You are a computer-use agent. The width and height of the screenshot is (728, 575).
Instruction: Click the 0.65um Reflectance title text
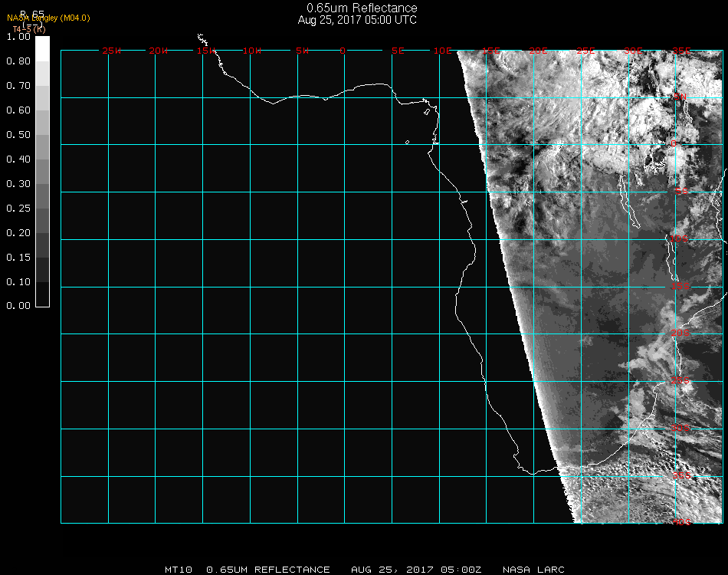[x=362, y=8]
